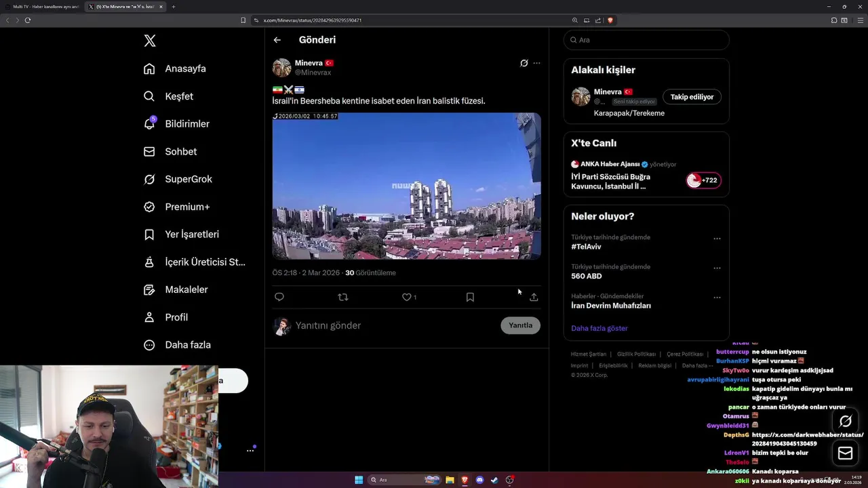Image resolution: width=868 pixels, height=488 pixels.
Task: Click the reply speech-bubble icon under the post
Action: coord(279,297)
